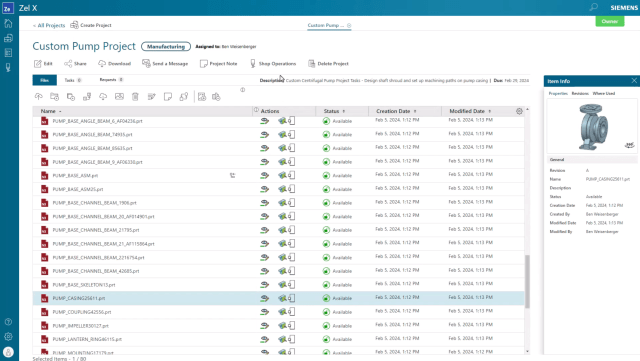
Task: Open the Revisions tab in Item Info
Action: click(580, 94)
